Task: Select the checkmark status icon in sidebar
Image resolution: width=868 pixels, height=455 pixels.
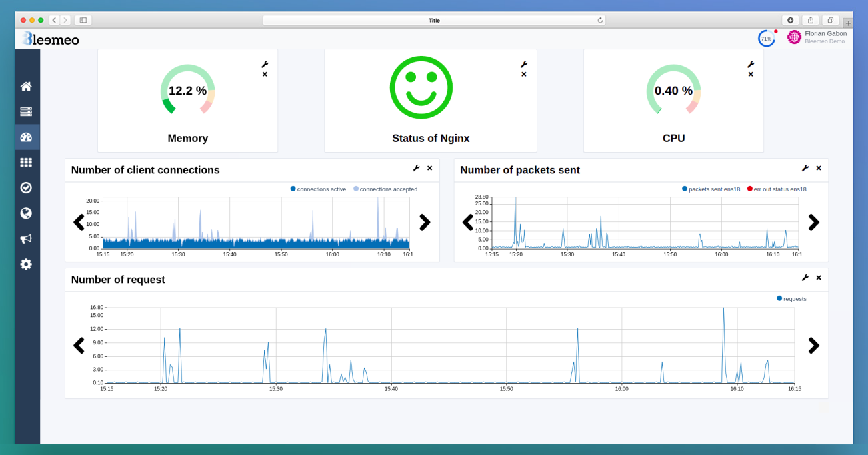Action: pos(26,187)
